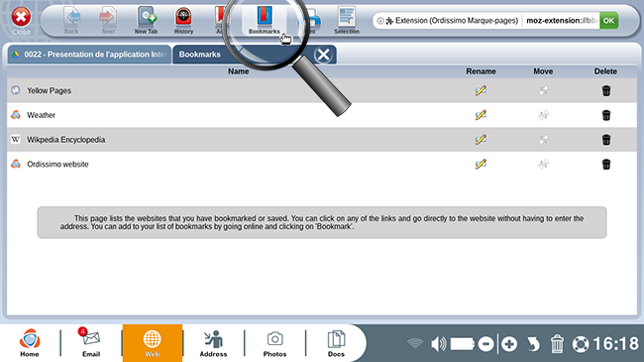Viewport: 644px width, 362px height.
Task: Rename the Ordissimo website bookmark
Action: pyautogui.click(x=481, y=164)
